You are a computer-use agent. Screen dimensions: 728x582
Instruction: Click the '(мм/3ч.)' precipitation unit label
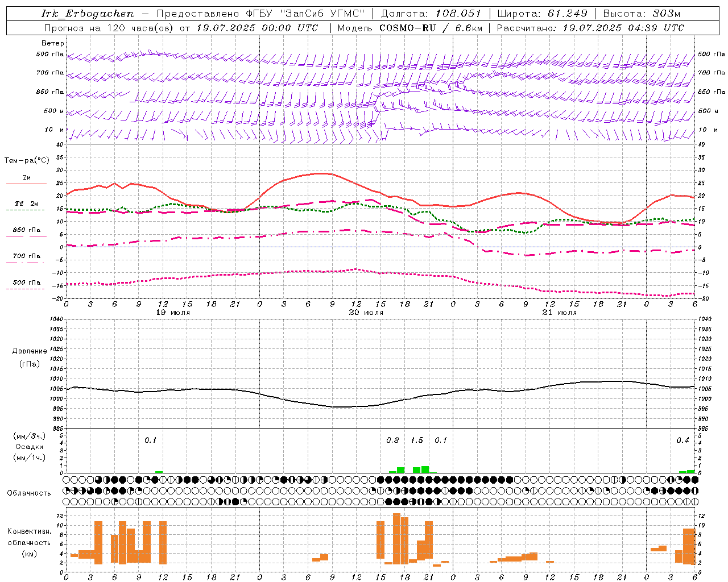point(30,436)
